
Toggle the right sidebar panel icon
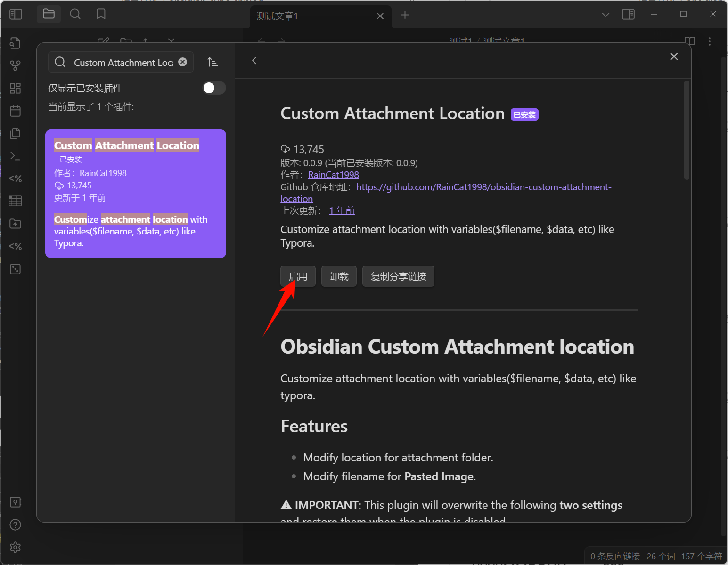tap(629, 14)
